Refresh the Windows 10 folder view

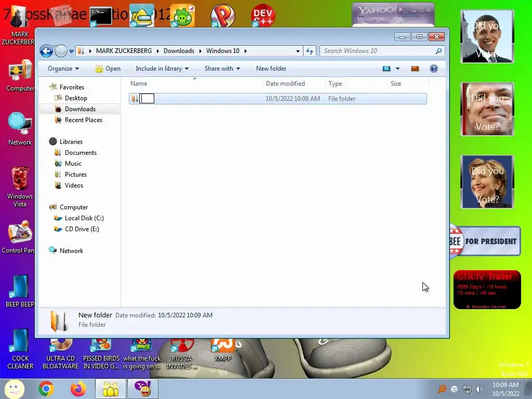pos(310,51)
